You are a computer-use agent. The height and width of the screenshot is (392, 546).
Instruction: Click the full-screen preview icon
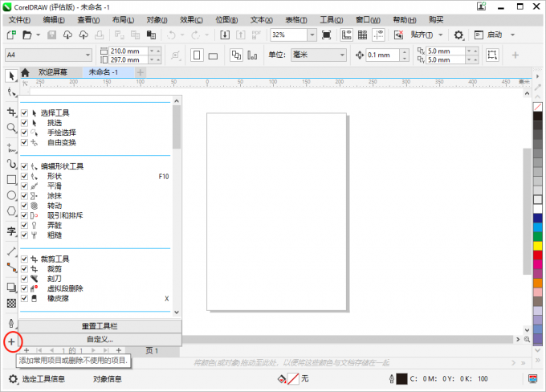coord(326,35)
